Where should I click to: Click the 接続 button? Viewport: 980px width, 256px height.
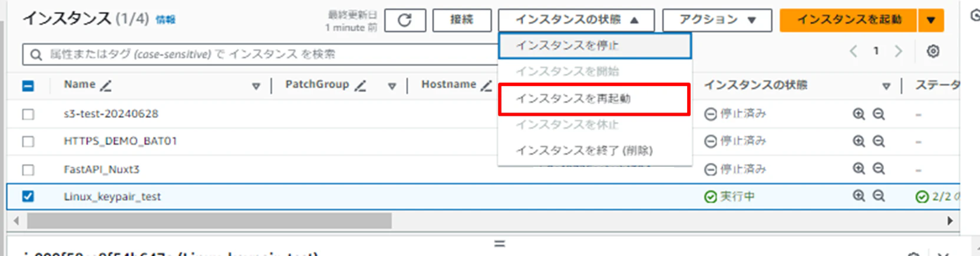click(462, 20)
